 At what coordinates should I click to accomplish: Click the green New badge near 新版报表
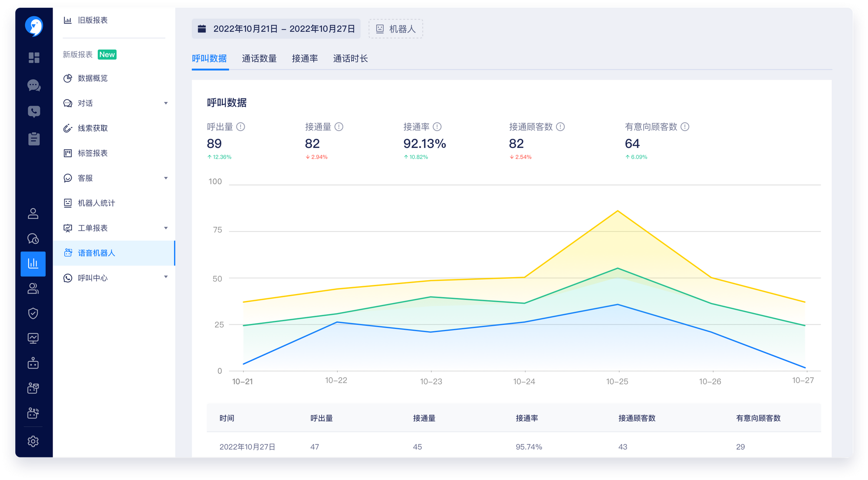tap(107, 55)
